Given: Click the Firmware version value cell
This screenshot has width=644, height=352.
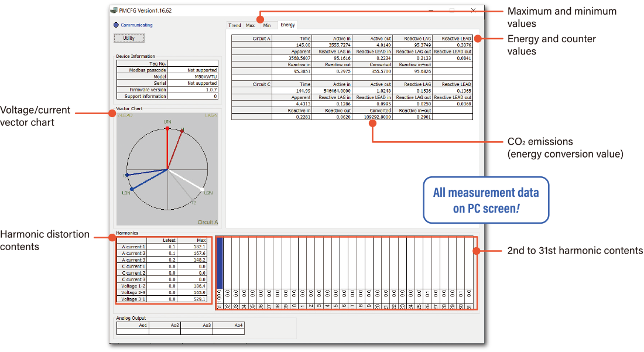Looking at the screenshot, I should 193,90.
